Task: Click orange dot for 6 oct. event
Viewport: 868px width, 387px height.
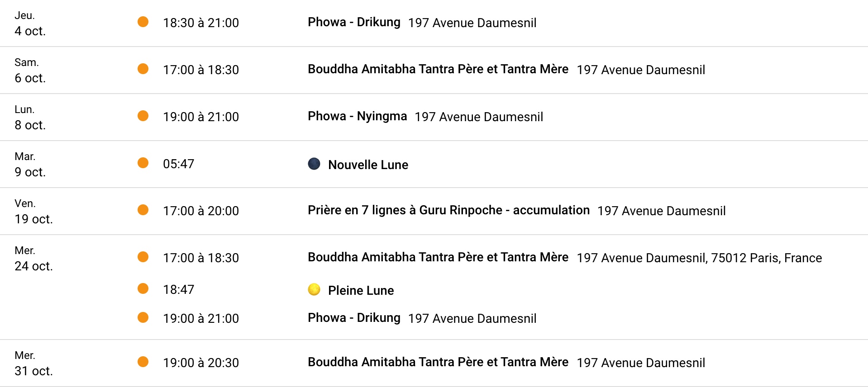Action: (x=143, y=69)
